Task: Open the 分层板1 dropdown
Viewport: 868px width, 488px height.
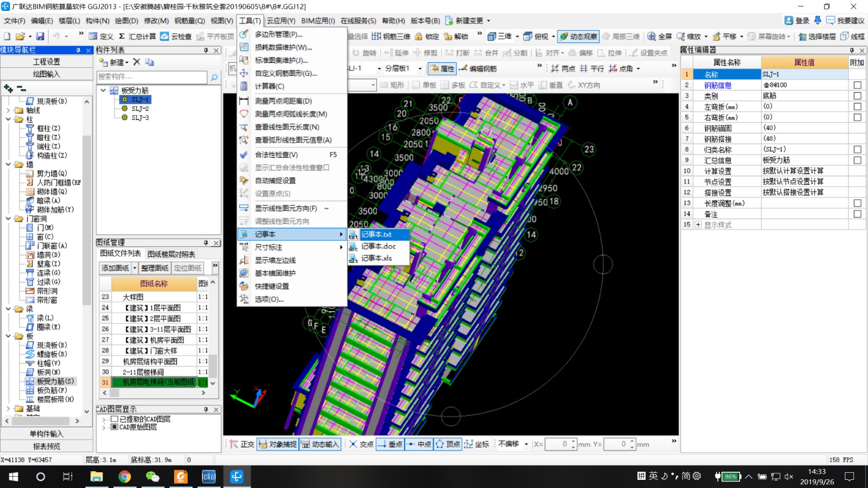Action: coord(420,69)
